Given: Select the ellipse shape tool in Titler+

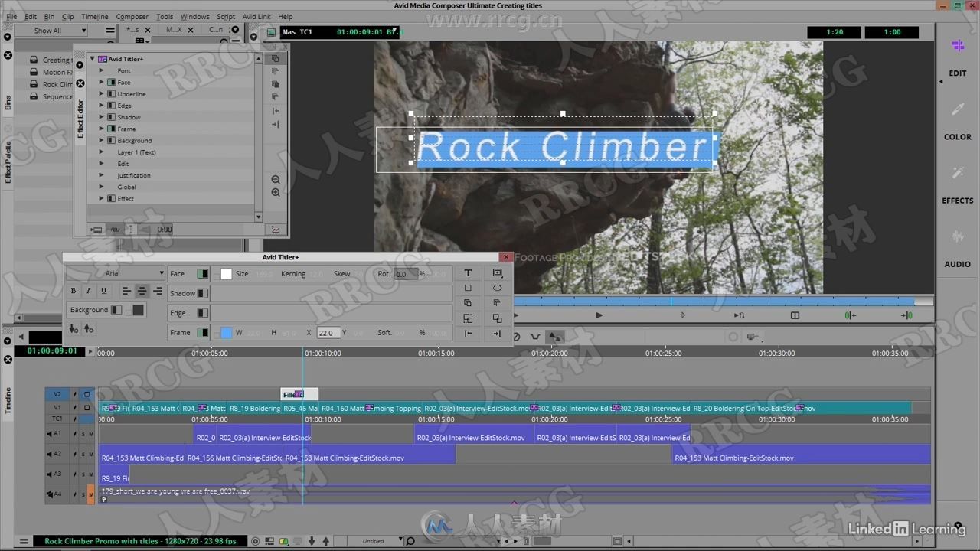Looking at the screenshot, I should pyautogui.click(x=497, y=288).
